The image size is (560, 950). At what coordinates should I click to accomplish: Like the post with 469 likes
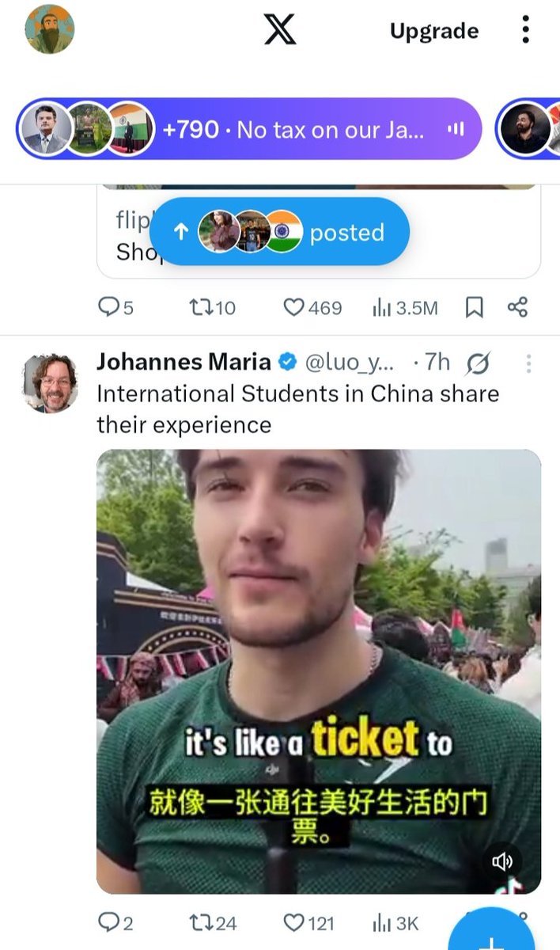click(x=312, y=307)
